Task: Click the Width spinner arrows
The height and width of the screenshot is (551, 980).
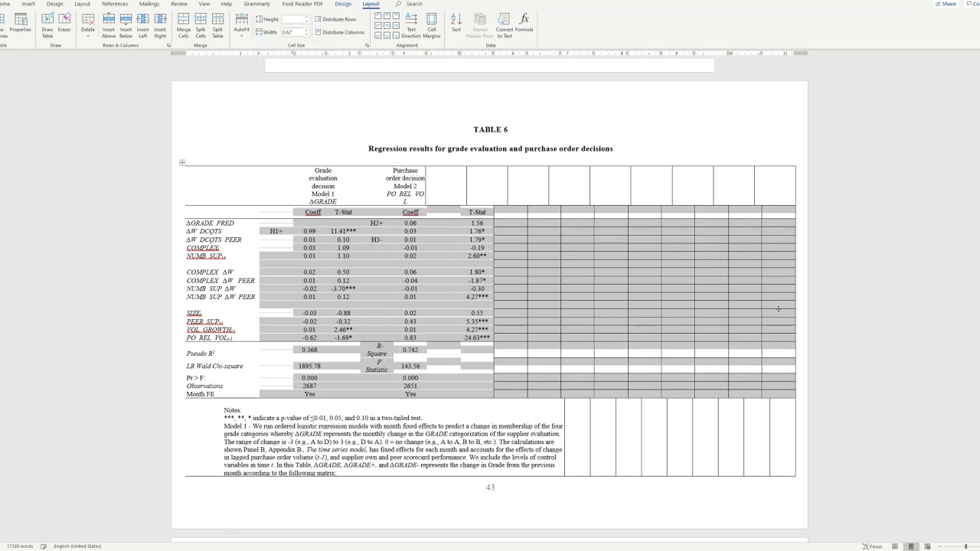Action: [x=306, y=32]
